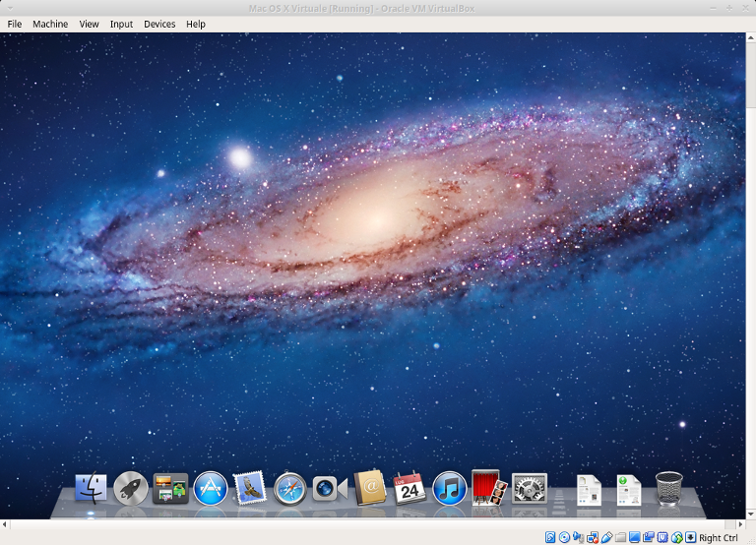Image resolution: width=756 pixels, height=545 pixels.
Task: Click the shared folders status icon
Action: tap(620, 537)
